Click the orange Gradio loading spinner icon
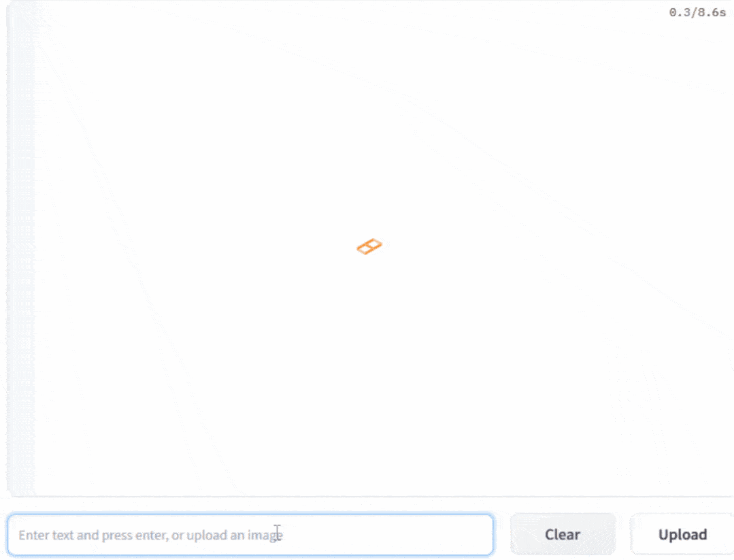 (369, 246)
